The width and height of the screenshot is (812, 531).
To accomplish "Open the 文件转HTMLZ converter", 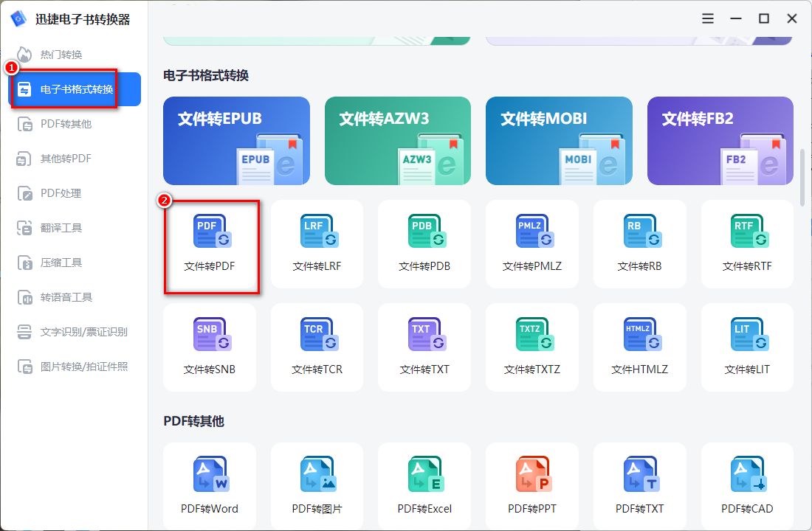I will point(639,347).
